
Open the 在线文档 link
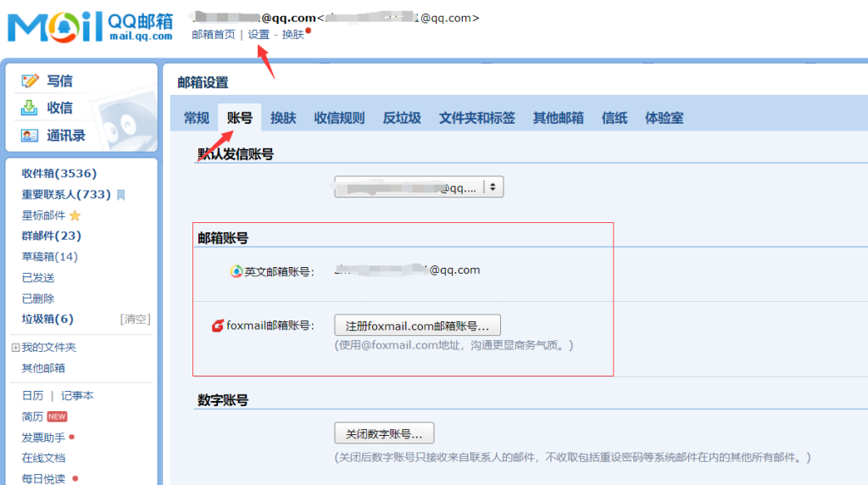[x=43, y=458]
